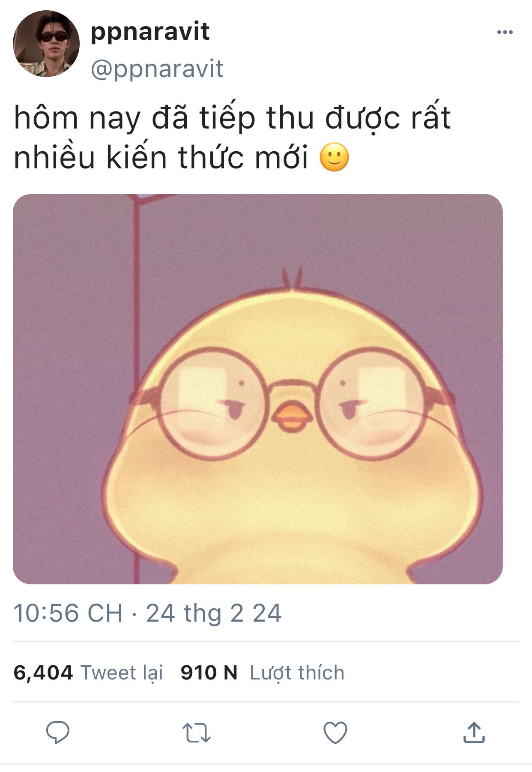The width and height of the screenshot is (532, 772).
Task: Open the yellow chick with glasses image
Action: click(x=258, y=389)
